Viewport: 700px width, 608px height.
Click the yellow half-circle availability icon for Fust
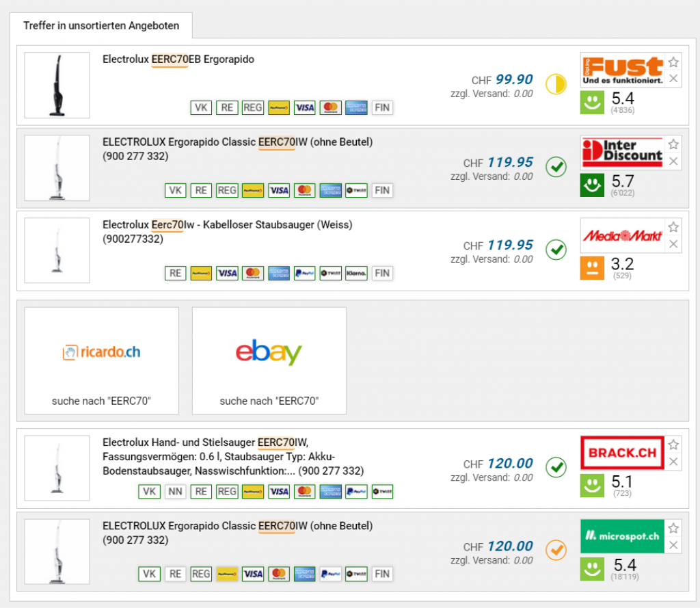[x=556, y=85]
